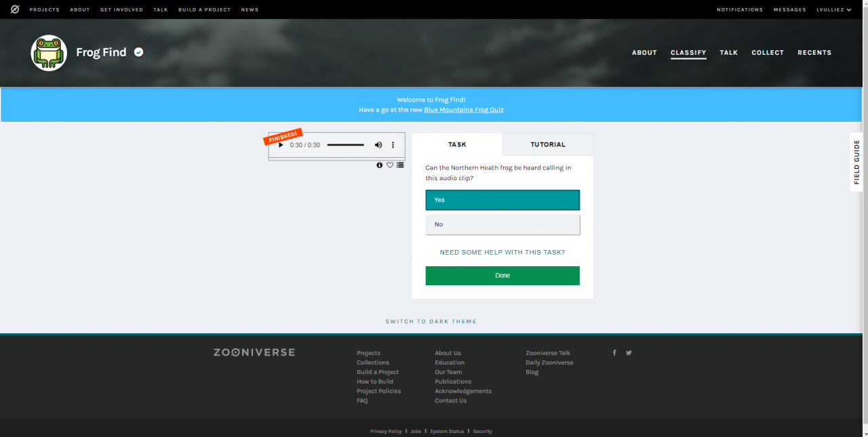Show subject metadata info icon
Viewport: 868px width, 437px height.
click(380, 165)
